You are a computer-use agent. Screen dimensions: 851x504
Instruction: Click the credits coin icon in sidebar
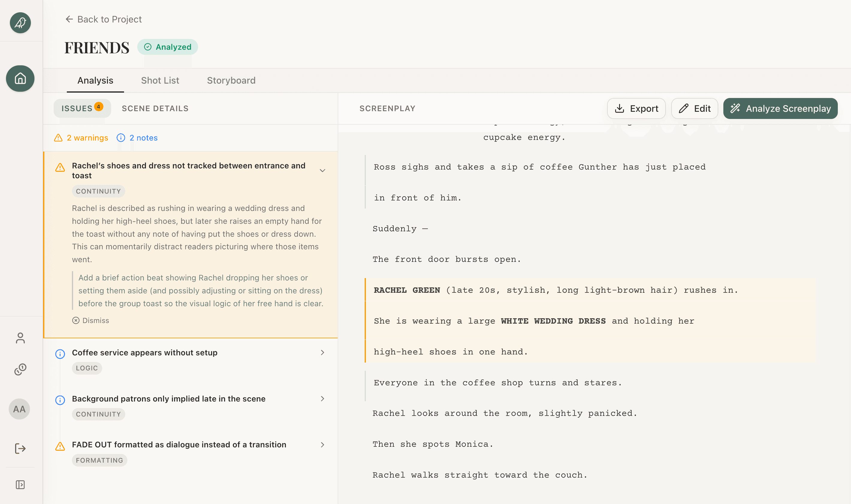coord(20,369)
